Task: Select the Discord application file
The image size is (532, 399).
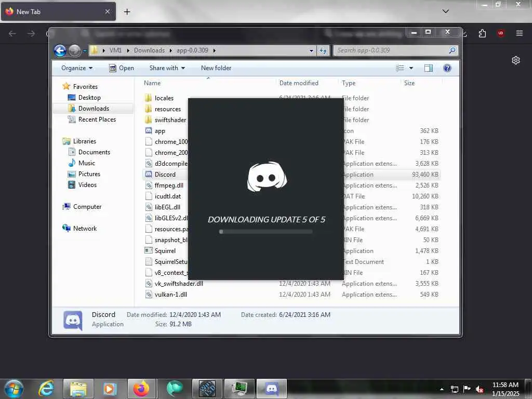Action: [x=165, y=175]
